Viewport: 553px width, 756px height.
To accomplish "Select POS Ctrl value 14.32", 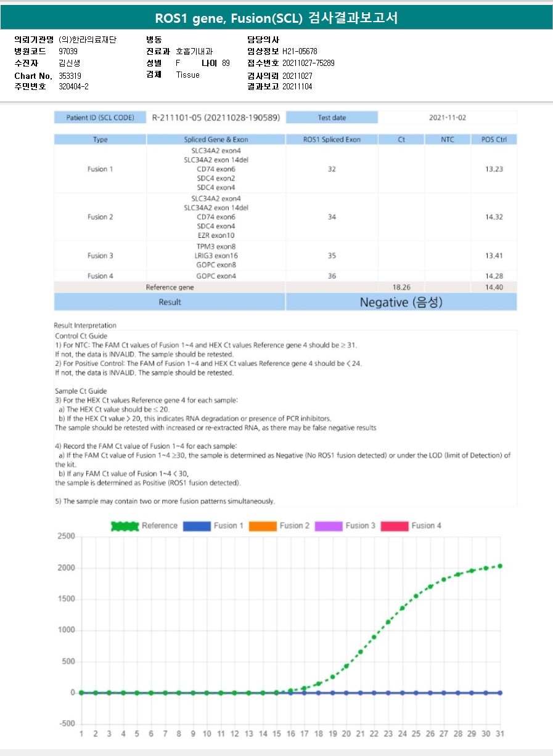I will click(494, 217).
